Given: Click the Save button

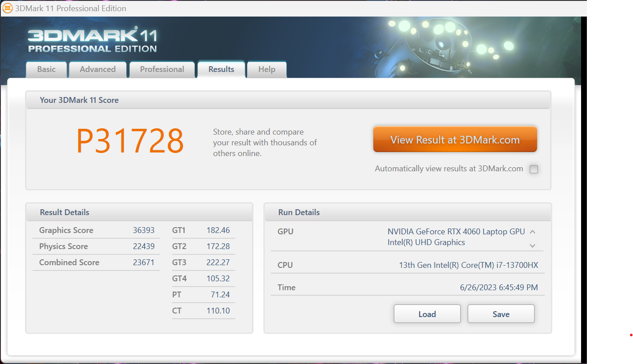Looking at the screenshot, I should (501, 314).
